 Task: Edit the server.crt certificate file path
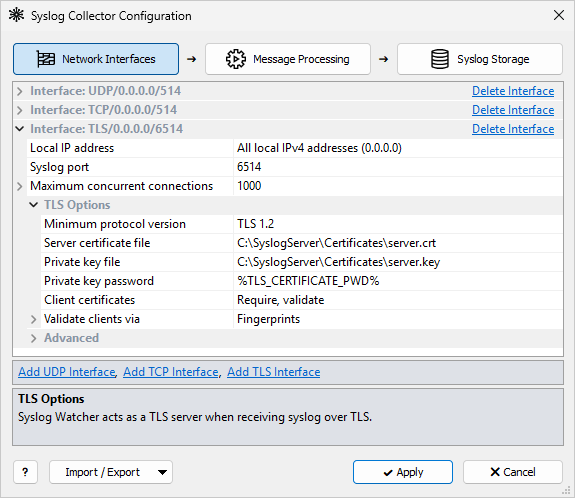[x=398, y=243]
